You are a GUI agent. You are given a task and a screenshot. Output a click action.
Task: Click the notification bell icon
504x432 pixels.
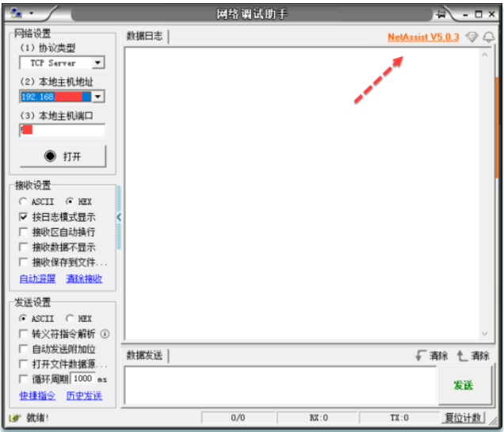pos(488,37)
